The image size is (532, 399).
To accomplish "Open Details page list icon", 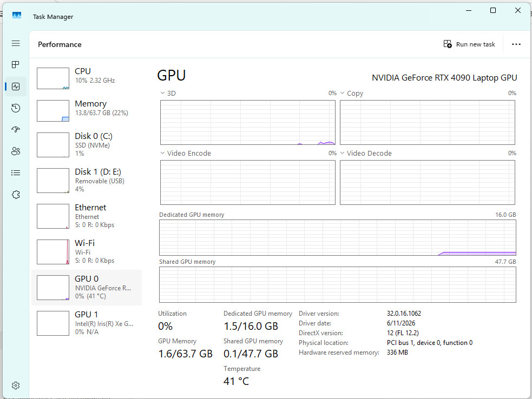I will coord(16,173).
